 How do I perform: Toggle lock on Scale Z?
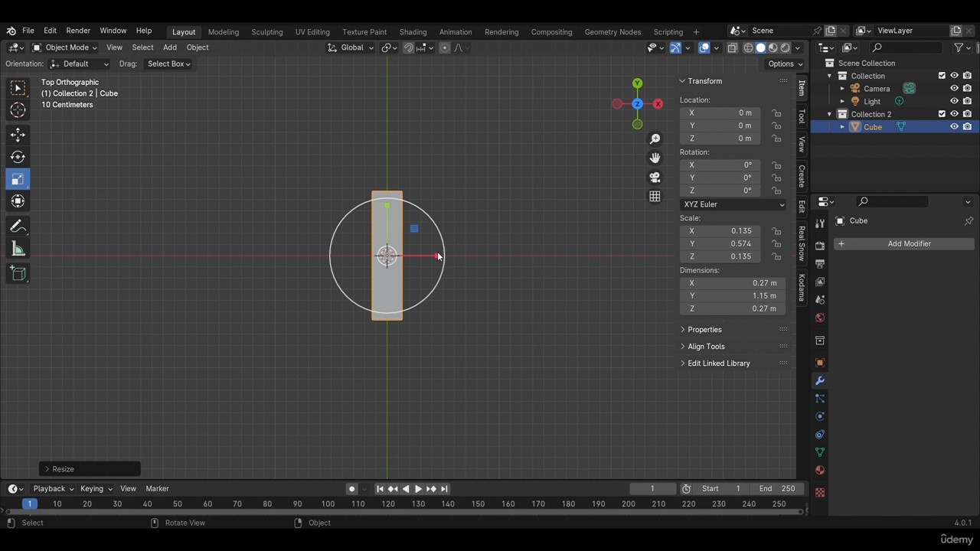(776, 256)
